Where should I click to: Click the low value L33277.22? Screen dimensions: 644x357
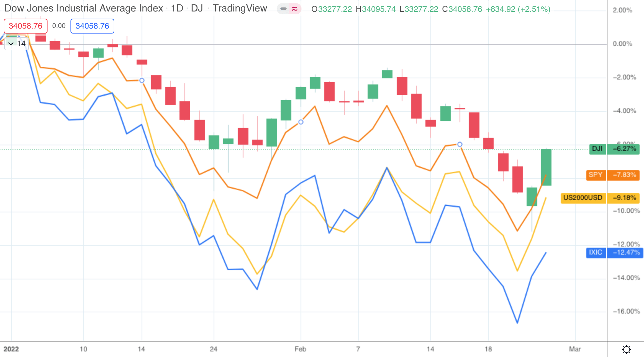(x=419, y=9)
